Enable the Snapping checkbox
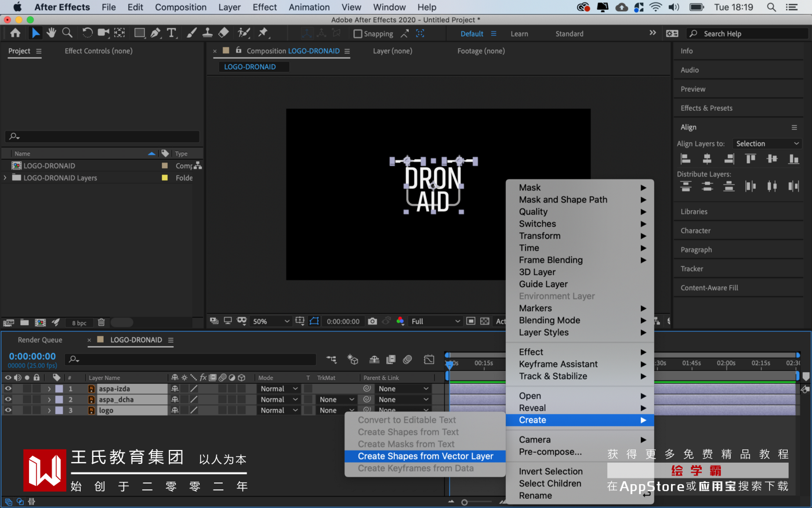812x508 pixels. pyautogui.click(x=358, y=34)
